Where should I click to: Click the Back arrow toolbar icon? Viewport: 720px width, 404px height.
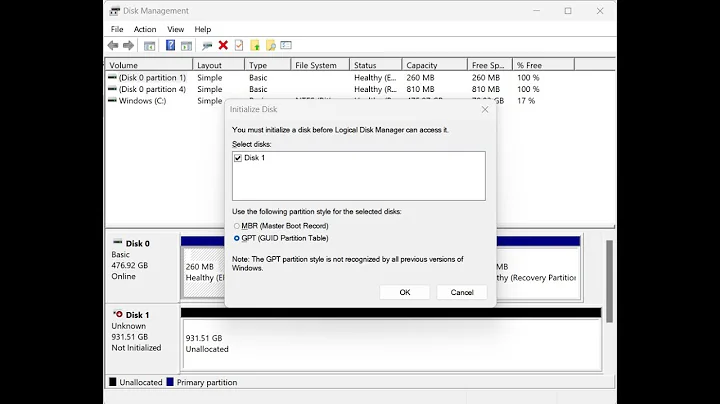[113, 45]
